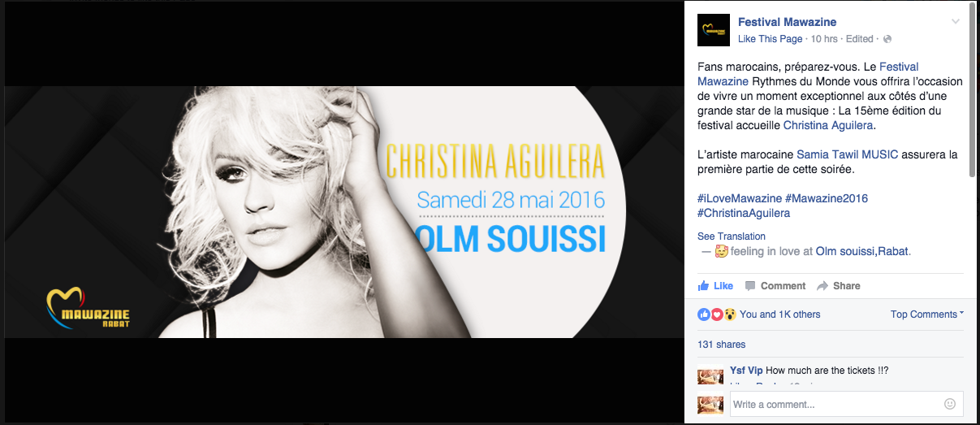Open the reactions icons summary
980x425 pixels.
tap(717, 314)
